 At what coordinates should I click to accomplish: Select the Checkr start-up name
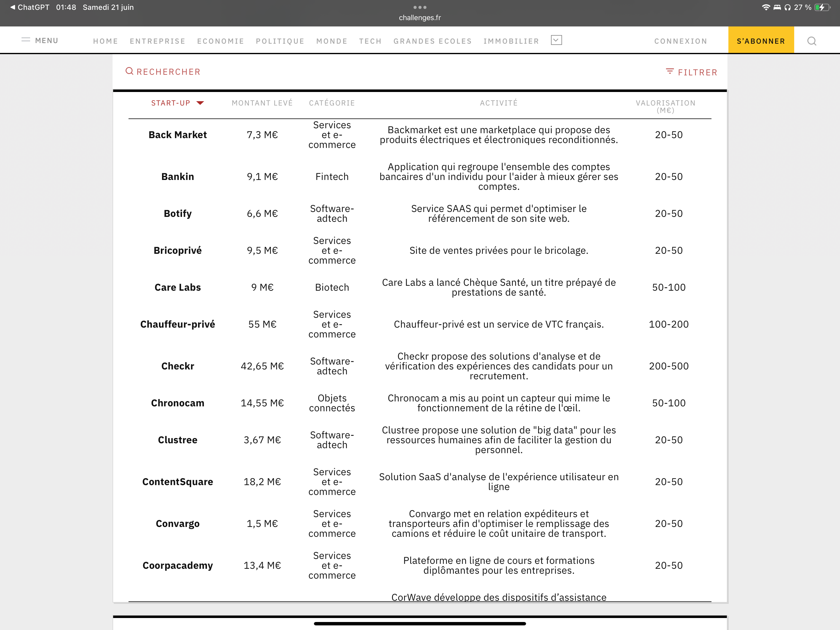coord(178,366)
